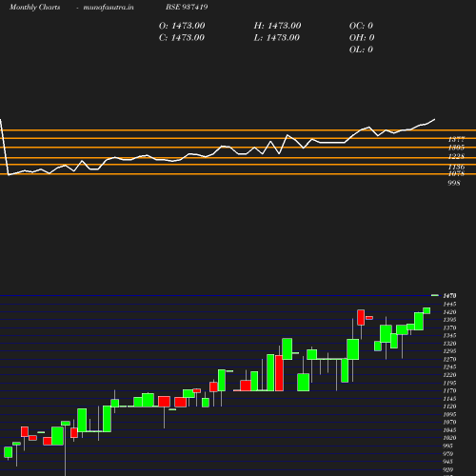Click the 1145 price axis label
This screenshot has height=476, width=476.
[x=449, y=399]
